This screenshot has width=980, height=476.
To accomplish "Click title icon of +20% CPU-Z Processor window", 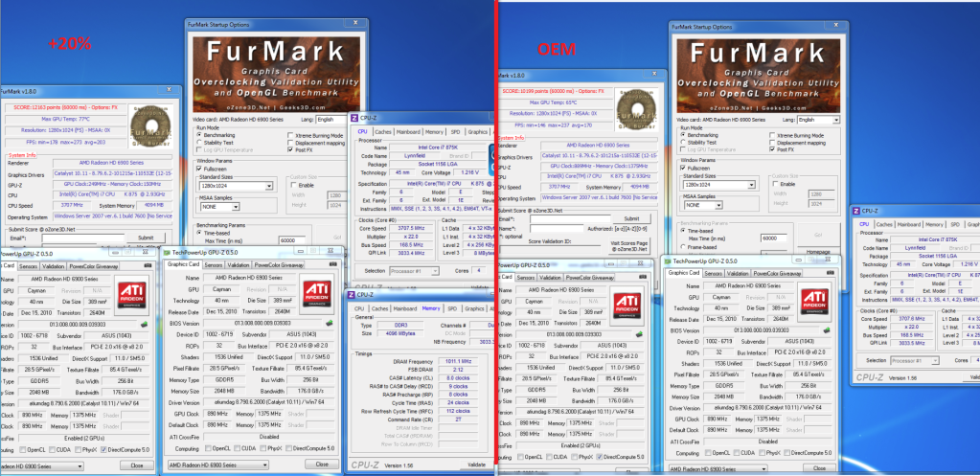I will [x=353, y=118].
